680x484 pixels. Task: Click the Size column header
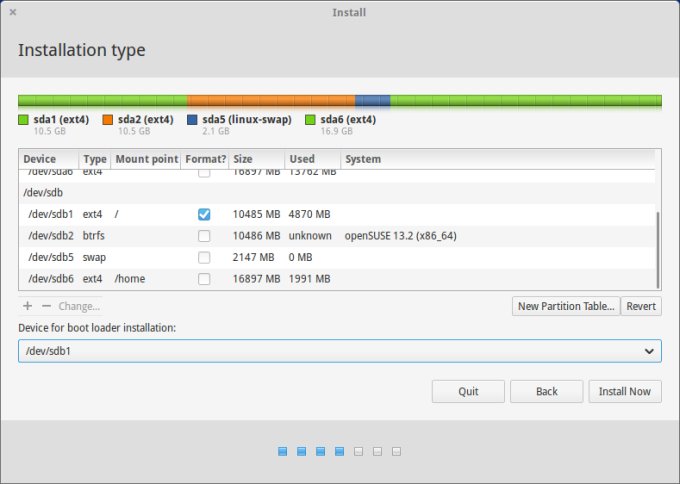pyautogui.click(x=243, y=159)
